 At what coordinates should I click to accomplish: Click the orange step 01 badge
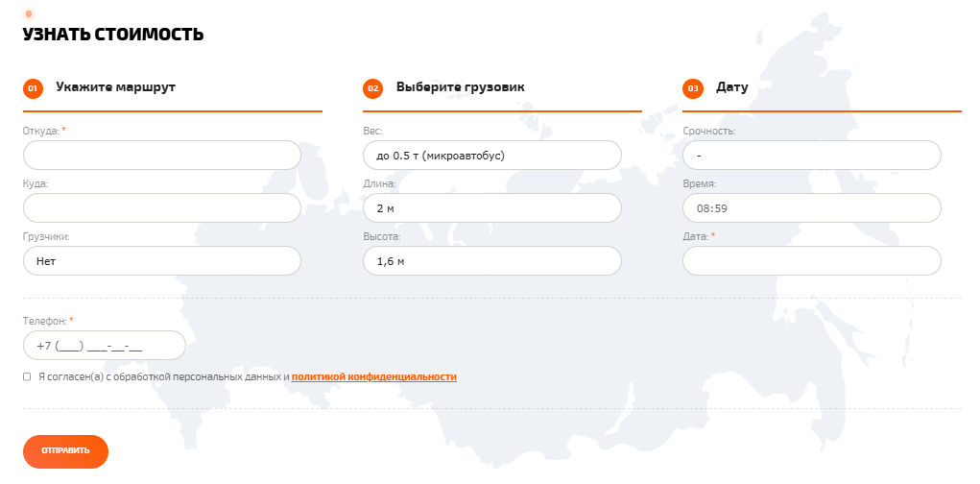click(32, 88)
